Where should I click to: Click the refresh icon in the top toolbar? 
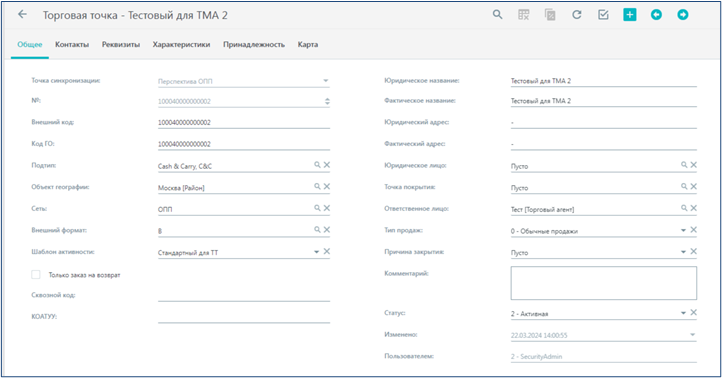(576, 15)
